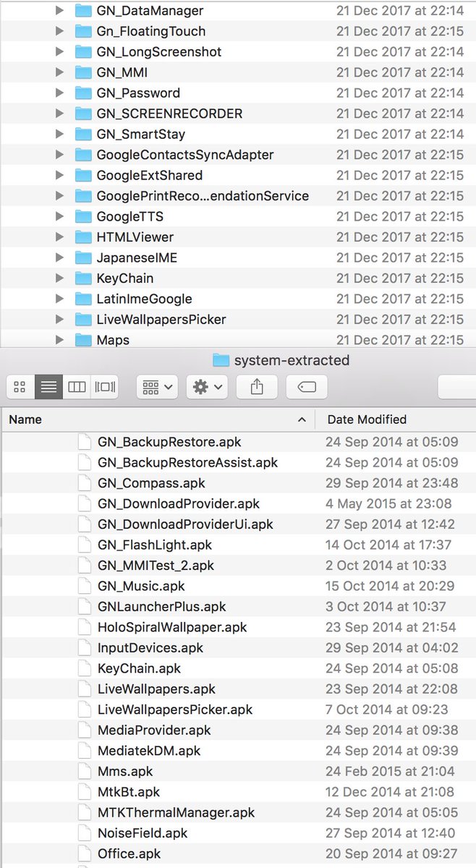
Task: Expand the GN_Password folder
Action: click(60, 93)
